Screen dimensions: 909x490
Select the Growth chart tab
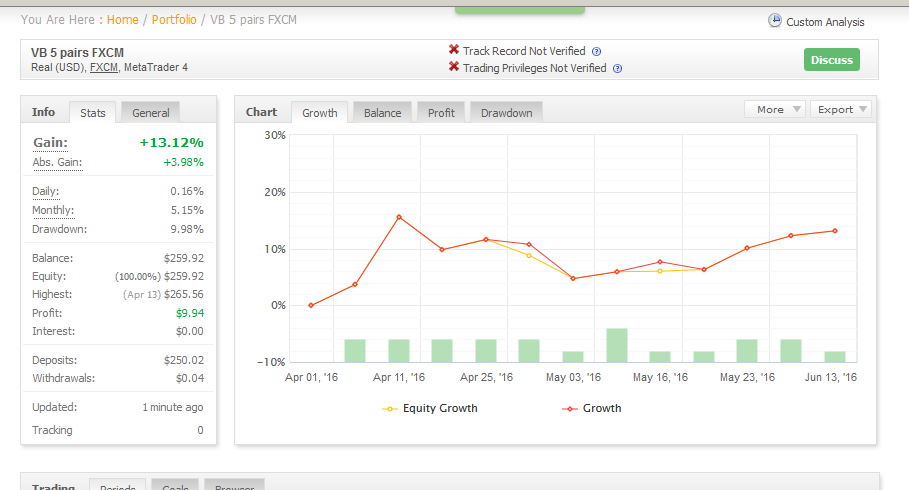[319, 112]
